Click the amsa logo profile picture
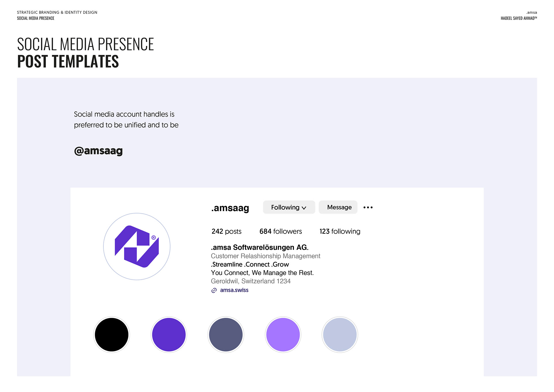The width and height of the screenshot is (554, 392). [x=137, y=247]
